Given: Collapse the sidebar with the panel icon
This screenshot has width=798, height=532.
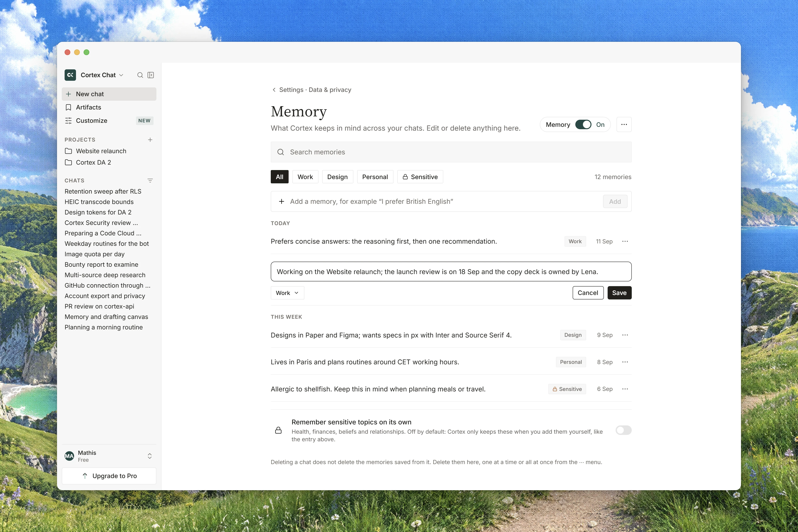Looking at the screenshot, I should 151,75.
